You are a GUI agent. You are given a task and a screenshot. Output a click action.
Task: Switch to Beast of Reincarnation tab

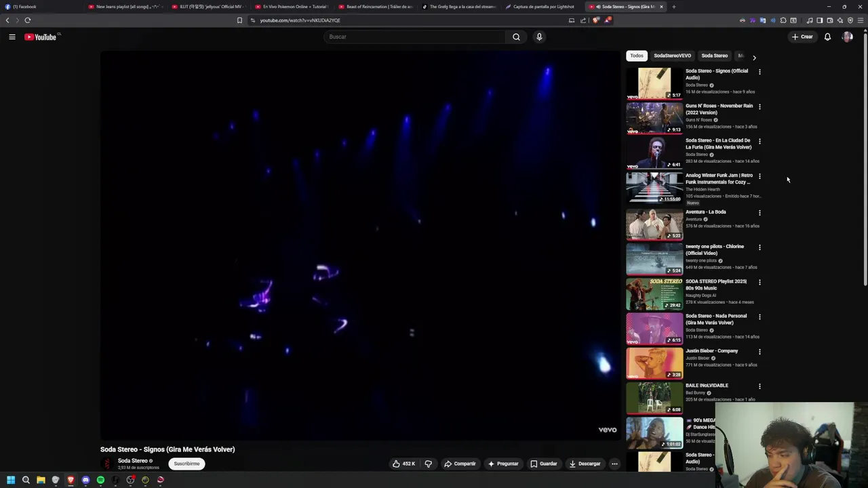click(376, 7)
